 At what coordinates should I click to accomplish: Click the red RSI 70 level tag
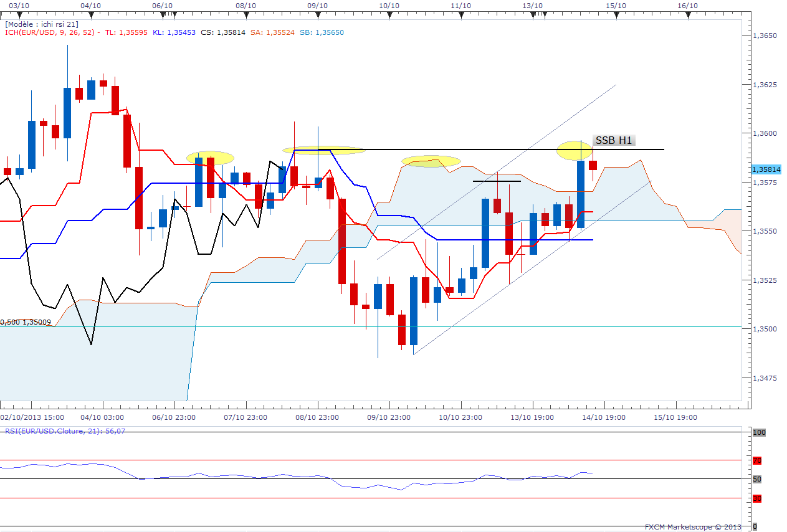pyautogui.click(x=757, y=461)
